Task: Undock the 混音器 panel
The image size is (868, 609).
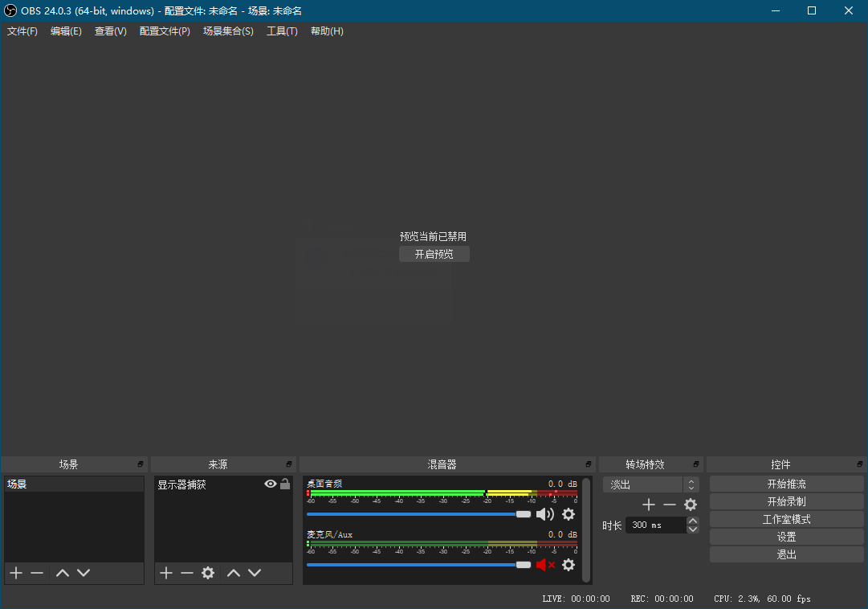Action: (589, 464)
